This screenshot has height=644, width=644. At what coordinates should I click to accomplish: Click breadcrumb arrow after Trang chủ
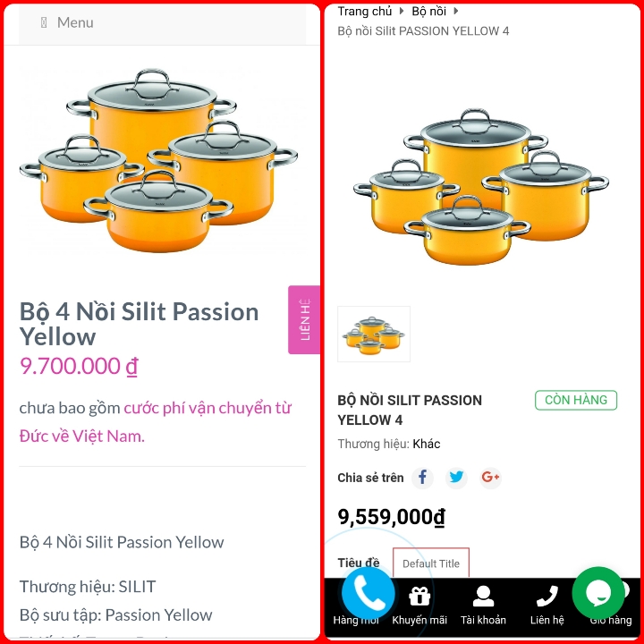coord(402,11)
